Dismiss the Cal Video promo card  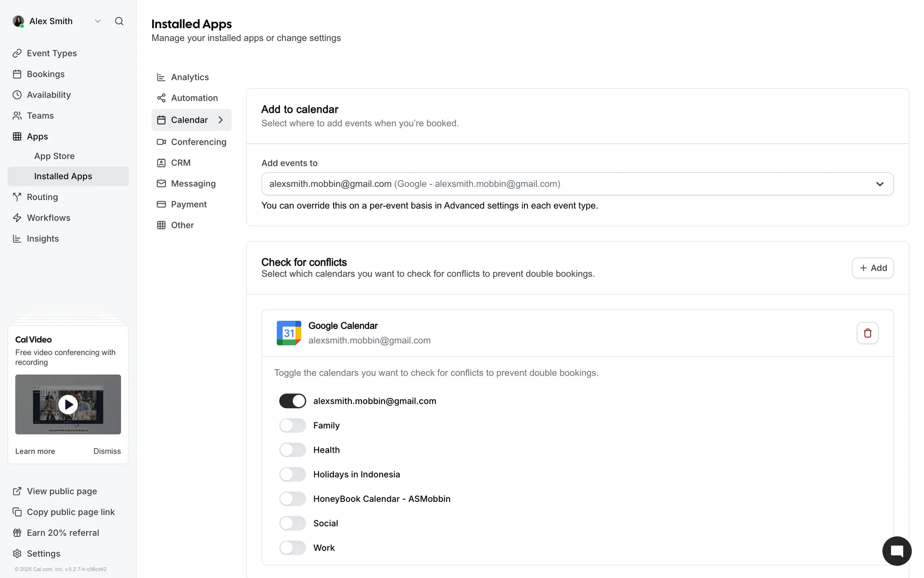point(107,451)
